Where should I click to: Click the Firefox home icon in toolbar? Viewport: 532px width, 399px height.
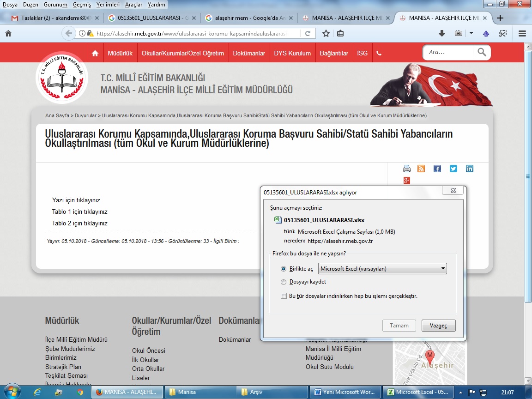point(8,33)
